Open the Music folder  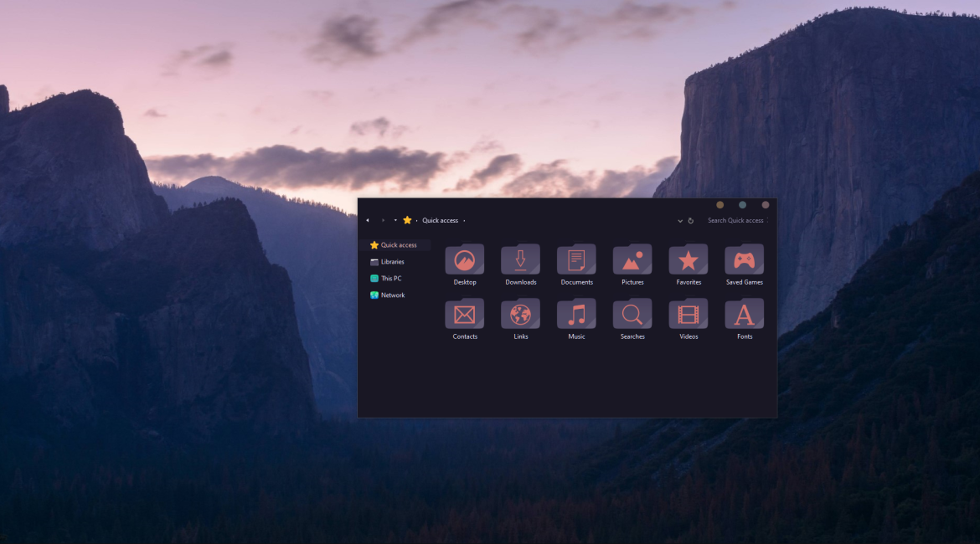pos(576,315)
